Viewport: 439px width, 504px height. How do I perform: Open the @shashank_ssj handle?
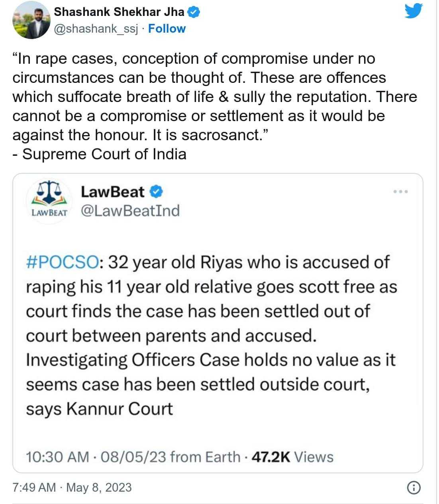coord(96,29)
